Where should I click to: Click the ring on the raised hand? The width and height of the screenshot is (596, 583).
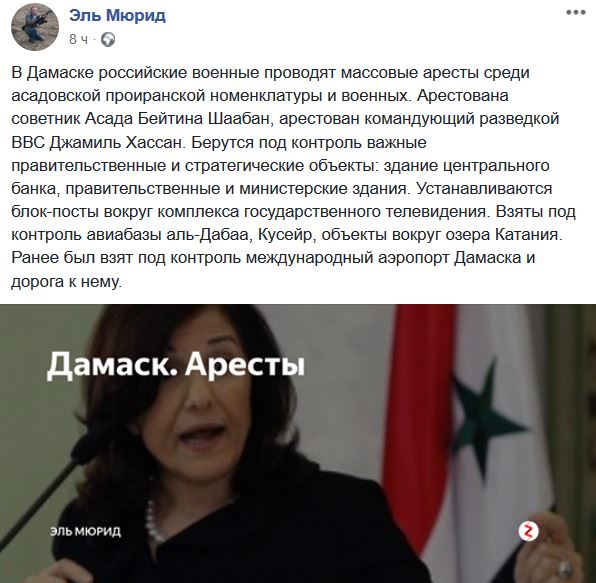(562, 569)
